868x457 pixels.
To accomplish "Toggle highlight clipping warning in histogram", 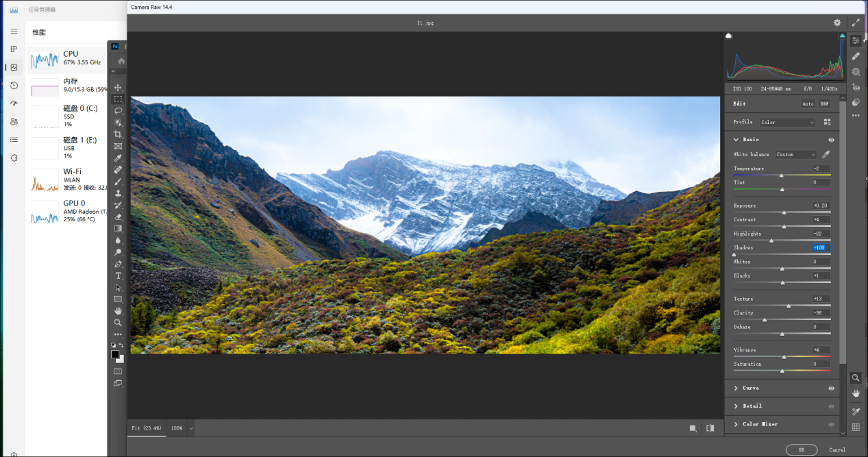I will pos(842,36).
